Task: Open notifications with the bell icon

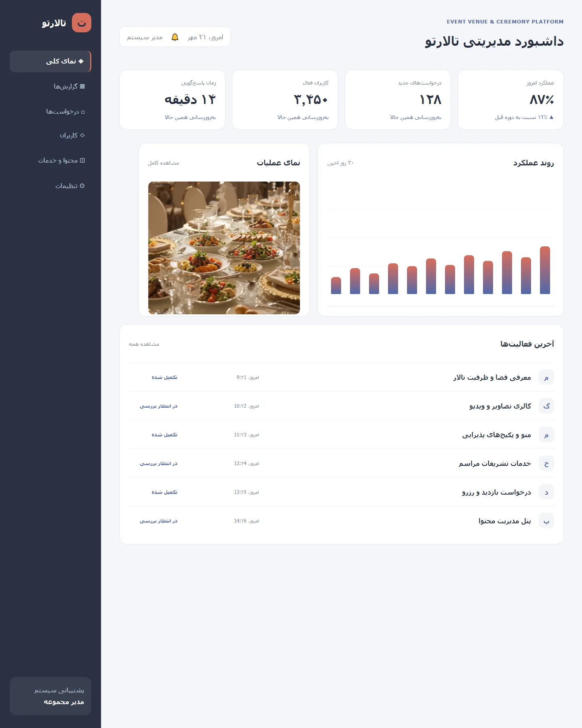Action: [175, 37]
